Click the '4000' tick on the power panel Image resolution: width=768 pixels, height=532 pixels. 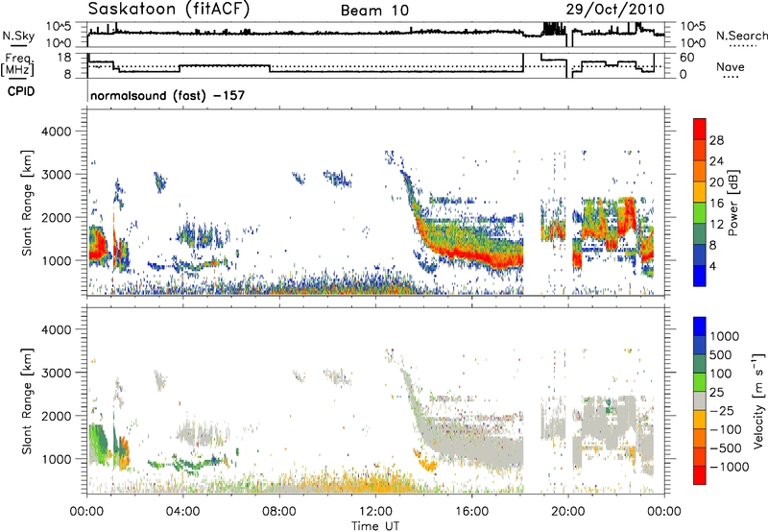(56, 132)
